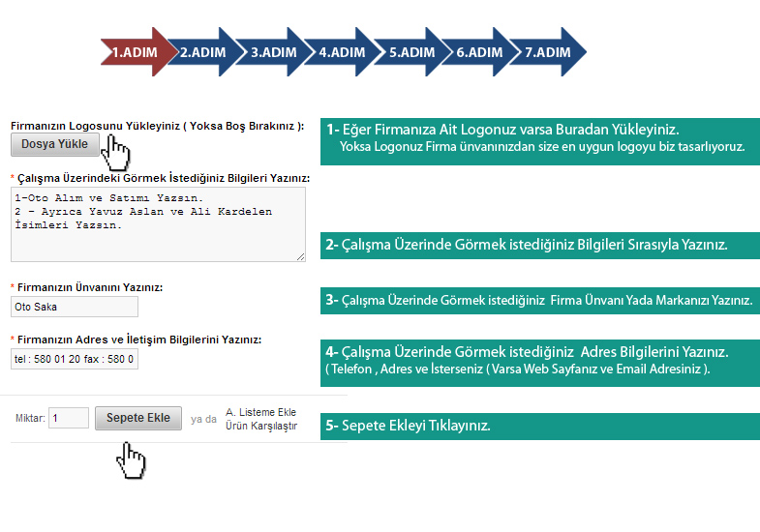This screenshot has width=760, height=532.
Task: Click the Ürün Karşılaştır link
Action: point(261,426)
